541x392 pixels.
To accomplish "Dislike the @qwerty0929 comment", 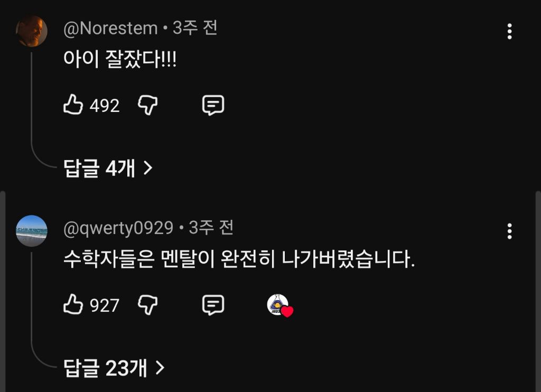I will pos(148,305).
